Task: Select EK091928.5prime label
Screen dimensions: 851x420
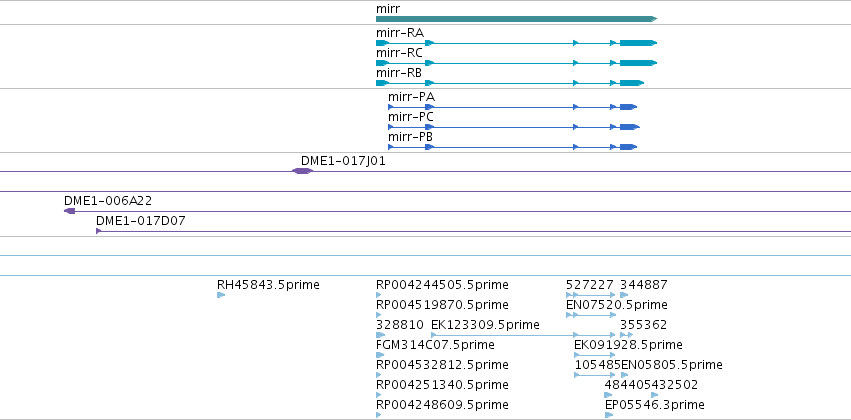Action: click(628, 345)
